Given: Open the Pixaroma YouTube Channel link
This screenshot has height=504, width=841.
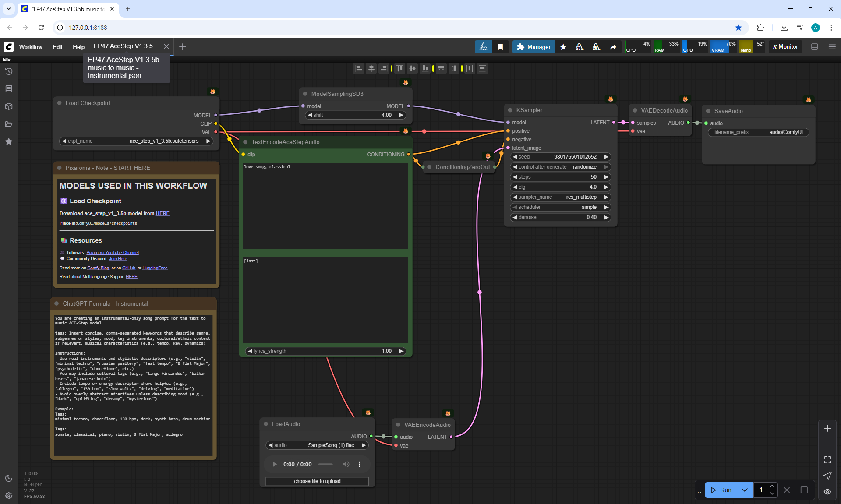Looking at the screenshot, I should click(113, 253).
